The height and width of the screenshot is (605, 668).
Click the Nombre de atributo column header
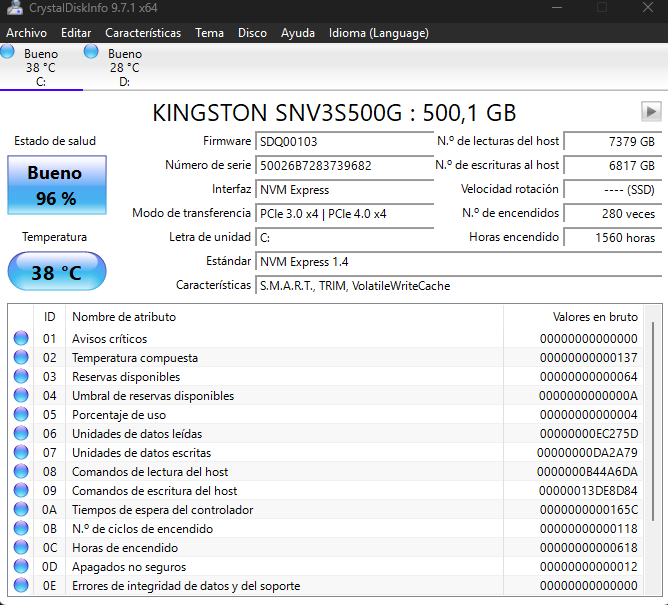click(284, 317)
